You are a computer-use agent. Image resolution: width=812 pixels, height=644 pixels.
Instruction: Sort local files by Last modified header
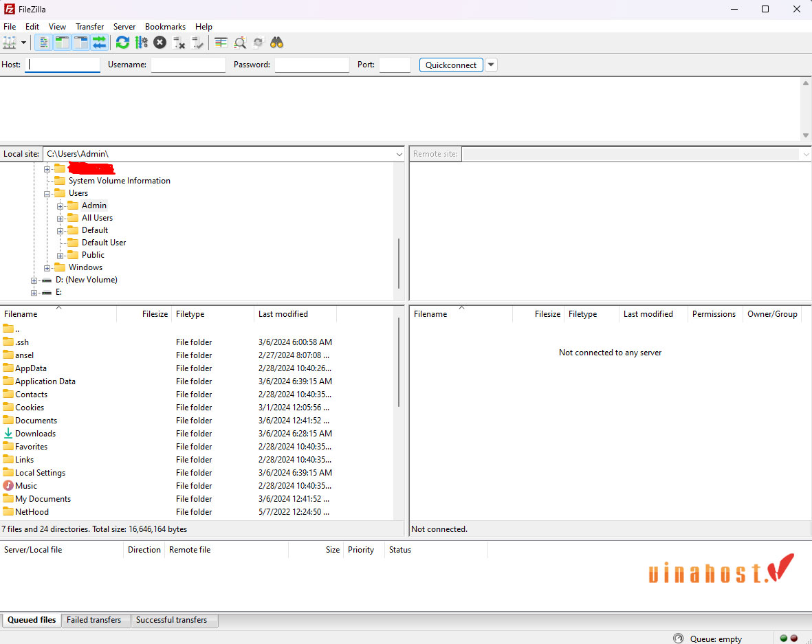pos(295,314)
